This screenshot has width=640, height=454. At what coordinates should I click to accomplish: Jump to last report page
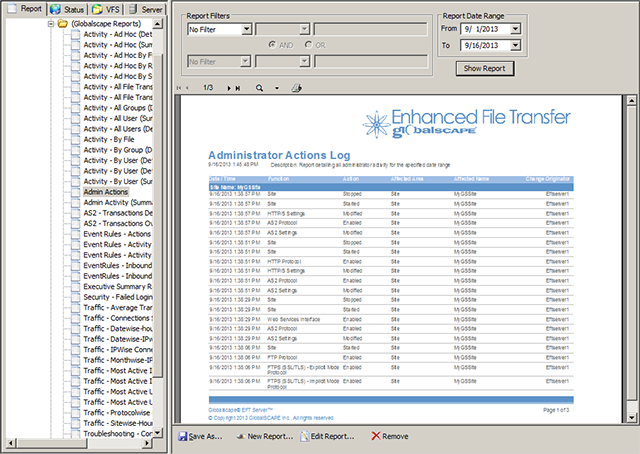pos(238,88)
